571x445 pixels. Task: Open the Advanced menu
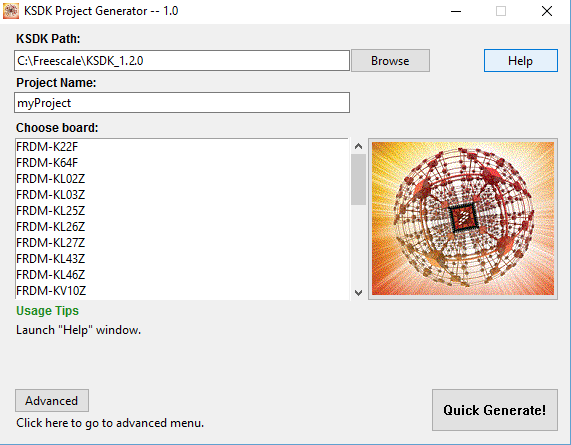(x=52, y=401)
